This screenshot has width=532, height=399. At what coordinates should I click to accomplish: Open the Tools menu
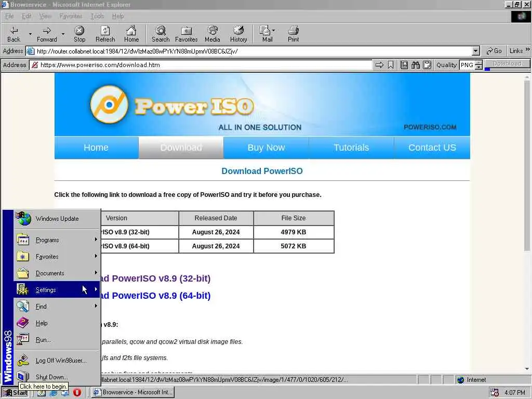click(97, 16)
